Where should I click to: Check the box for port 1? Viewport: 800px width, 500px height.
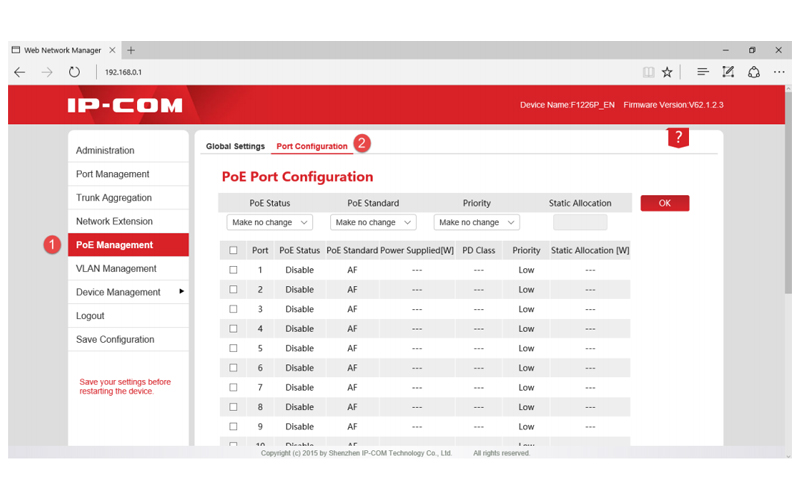pos(233,270)
